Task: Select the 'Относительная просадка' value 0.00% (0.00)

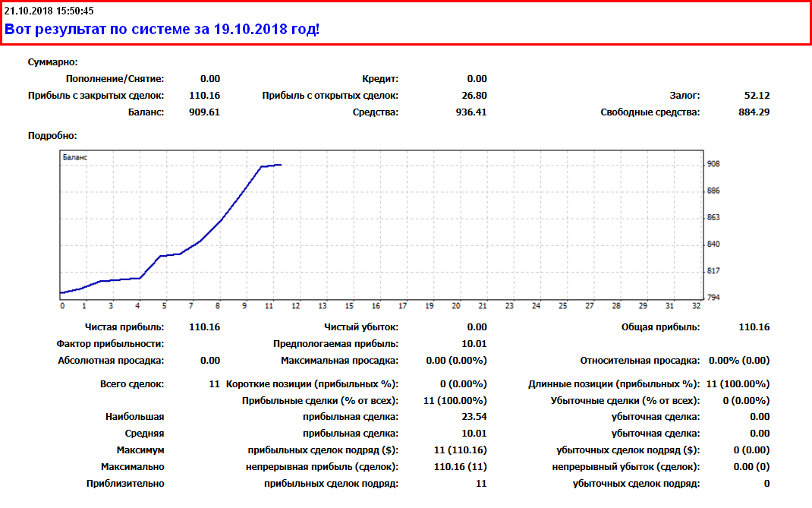Action: click(739, 360)
